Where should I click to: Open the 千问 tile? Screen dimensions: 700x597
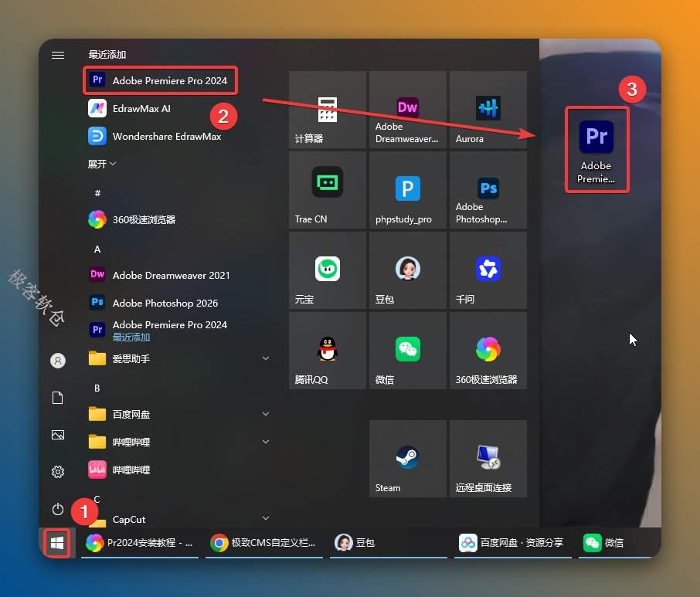point(488,270)
